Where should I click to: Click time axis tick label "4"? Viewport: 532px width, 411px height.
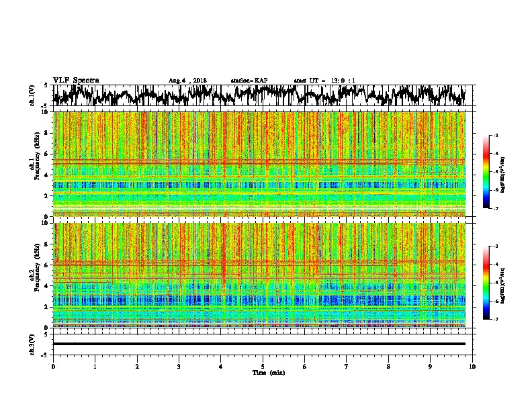(x=221, y=367)
